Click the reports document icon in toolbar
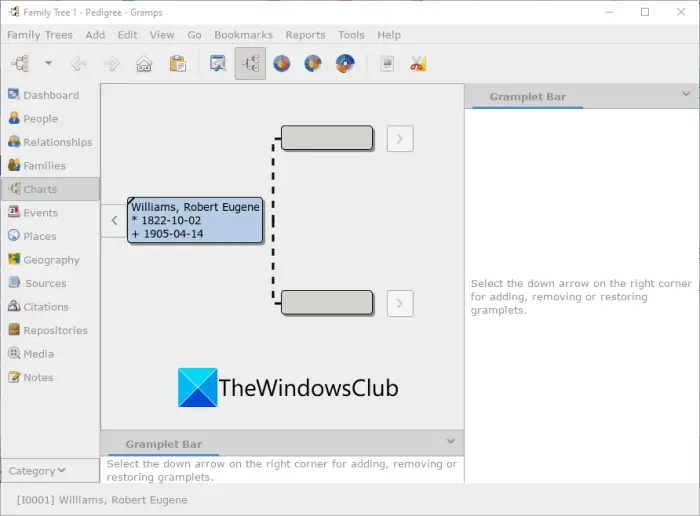The height and width of the screenshot is (516, 700). 387,63
